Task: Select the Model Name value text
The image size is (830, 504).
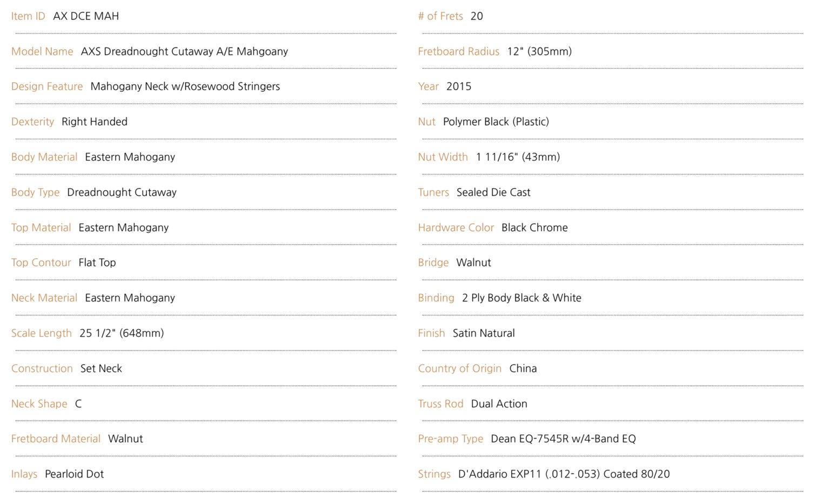Action: (x=184, y=51)
